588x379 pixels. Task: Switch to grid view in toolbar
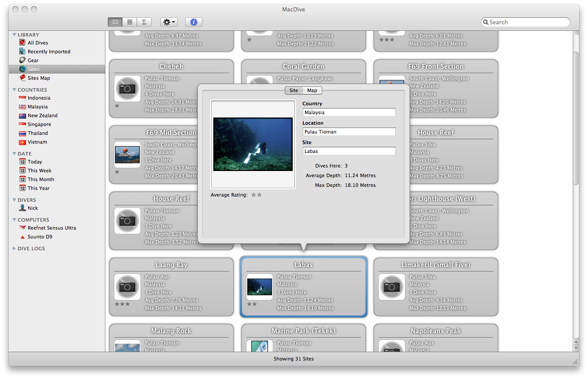115,22
